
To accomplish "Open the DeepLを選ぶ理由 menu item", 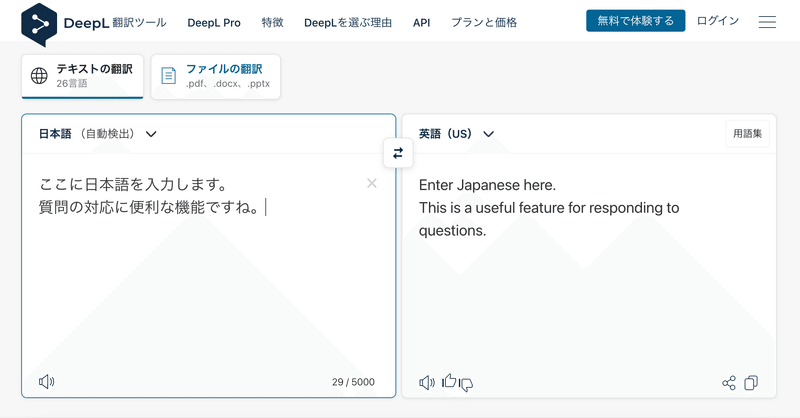I will [x=348, y=22].
